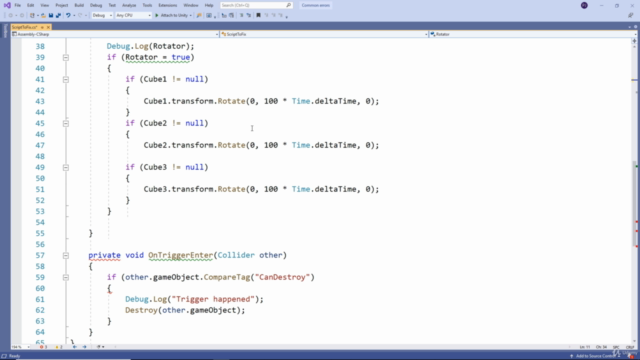Open the Tools menu
640x360 pixels.
pos(147,5)
